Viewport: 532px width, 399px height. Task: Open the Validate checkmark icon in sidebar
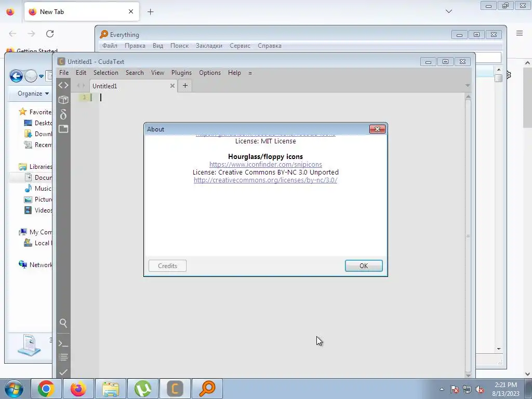[x=63, y=372]
